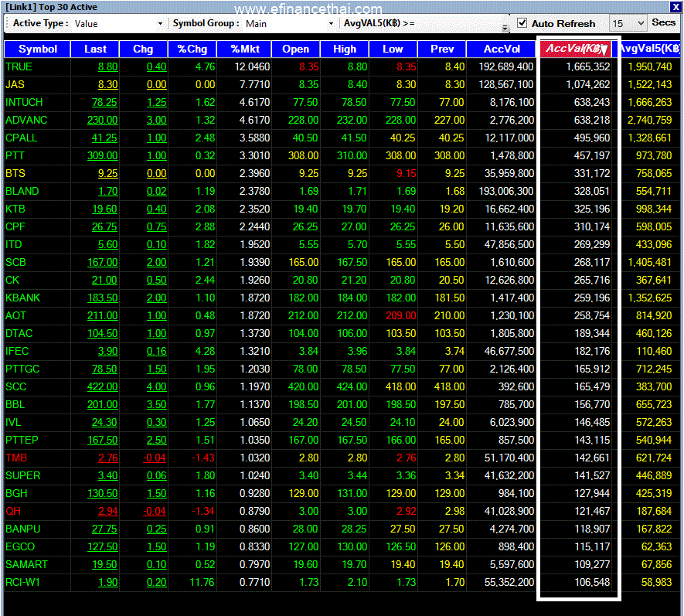Select the ITD symbol
684x616 pixels.
coord(13,245)
